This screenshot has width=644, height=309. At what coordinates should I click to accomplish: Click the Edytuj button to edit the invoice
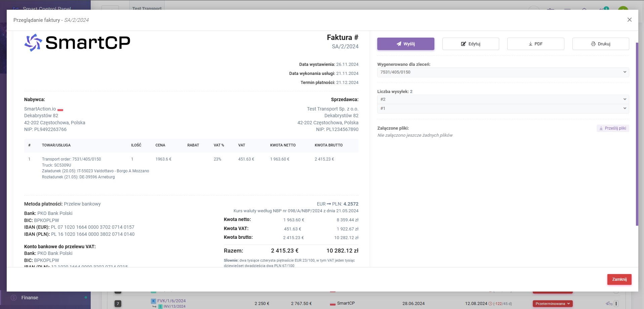click(x=471, y=44)
